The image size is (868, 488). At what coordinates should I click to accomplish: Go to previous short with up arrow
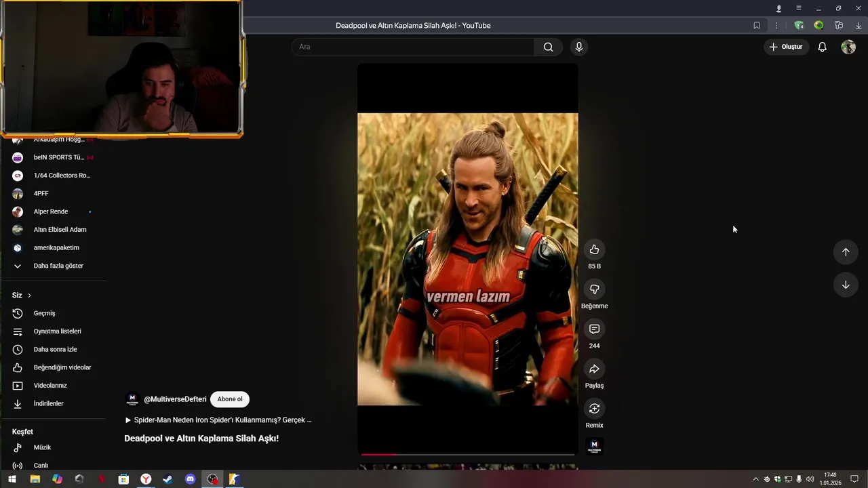(x=846, y=252)
